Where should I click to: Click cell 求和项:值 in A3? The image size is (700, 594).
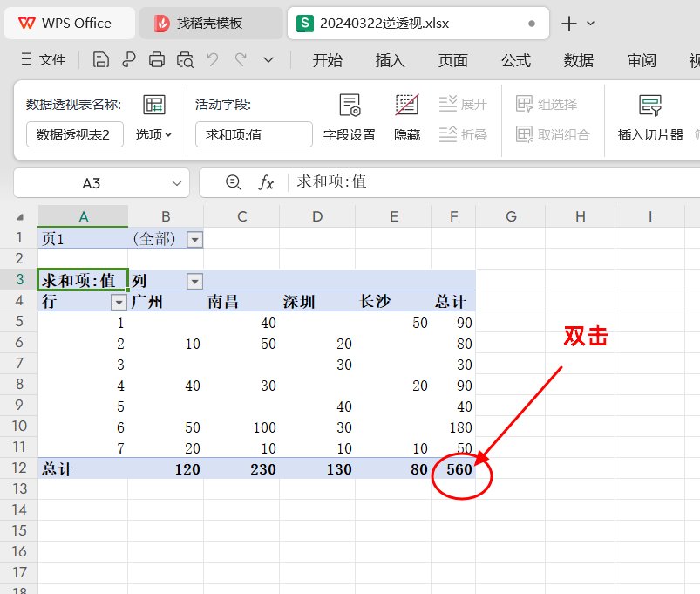pos(83,280)
